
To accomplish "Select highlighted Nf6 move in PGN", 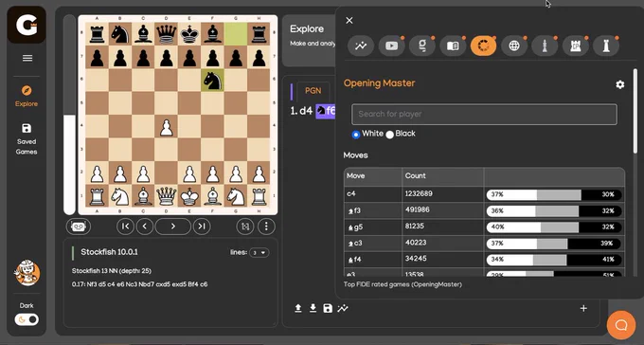I will [x=326, y=111].
